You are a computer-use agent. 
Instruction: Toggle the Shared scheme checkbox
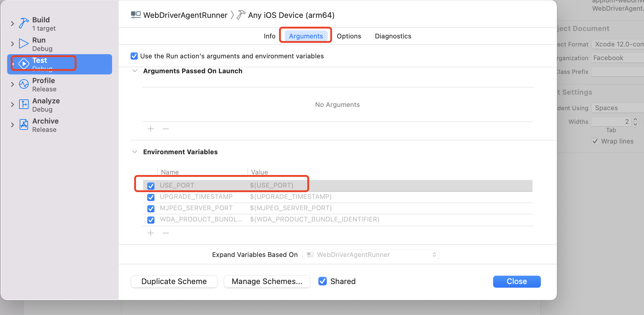coord(323,281)
